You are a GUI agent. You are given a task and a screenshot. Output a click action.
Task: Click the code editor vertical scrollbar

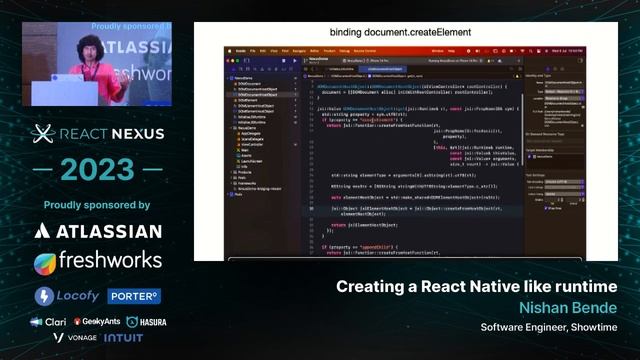522,131
